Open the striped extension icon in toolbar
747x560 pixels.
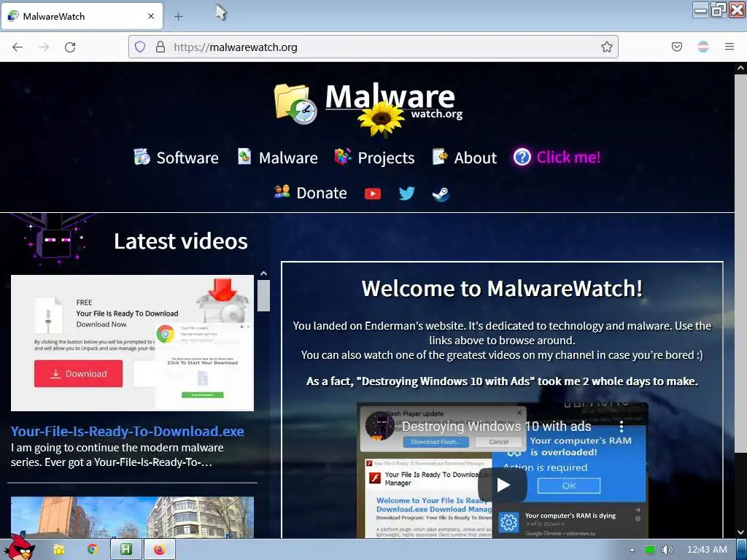[703, 47]
